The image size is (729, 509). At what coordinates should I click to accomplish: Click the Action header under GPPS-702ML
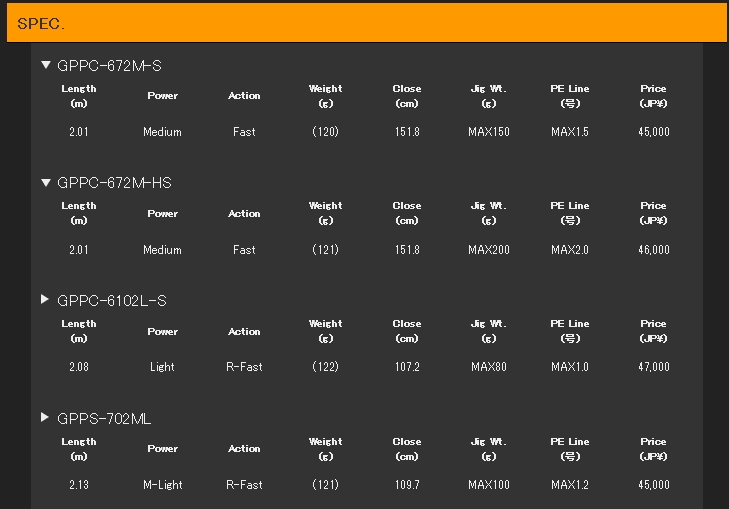pos(244,449)
